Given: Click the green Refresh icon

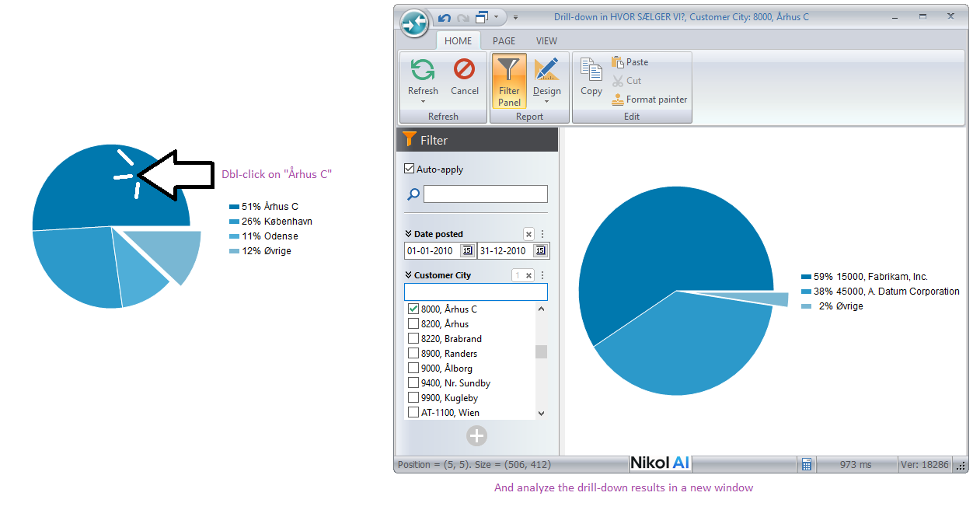Looking at the screenshot, I should [423, 69].
